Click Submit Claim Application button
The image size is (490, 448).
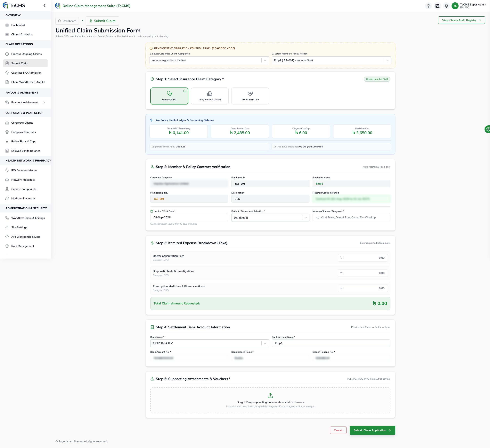372,430
